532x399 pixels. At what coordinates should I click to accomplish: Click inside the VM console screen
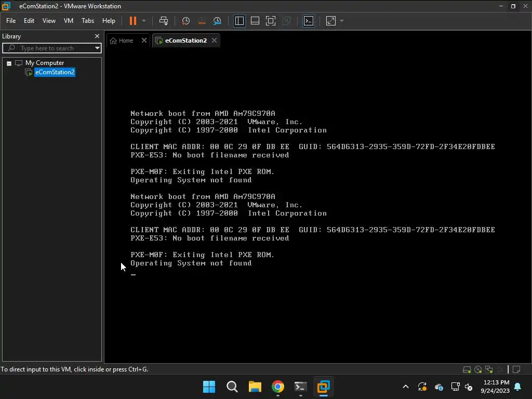pyautogui.click(x=317, y=205)
